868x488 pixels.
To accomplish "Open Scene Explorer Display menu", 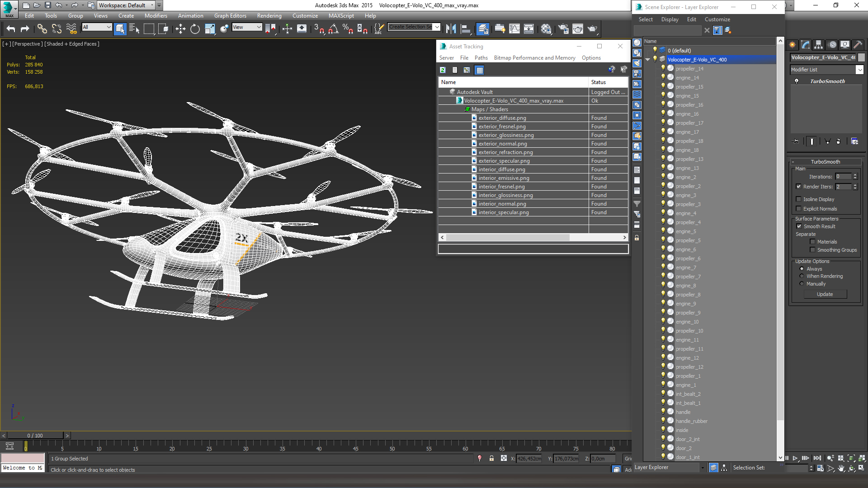I will 670,19.
